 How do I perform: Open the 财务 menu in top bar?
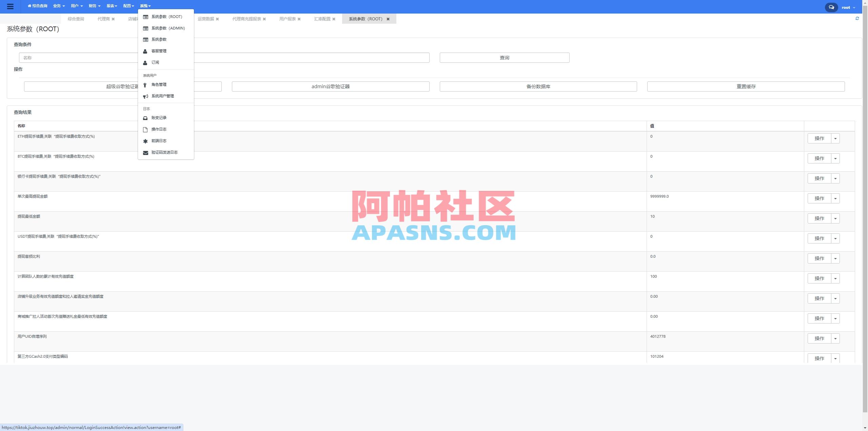coord(94,6)
